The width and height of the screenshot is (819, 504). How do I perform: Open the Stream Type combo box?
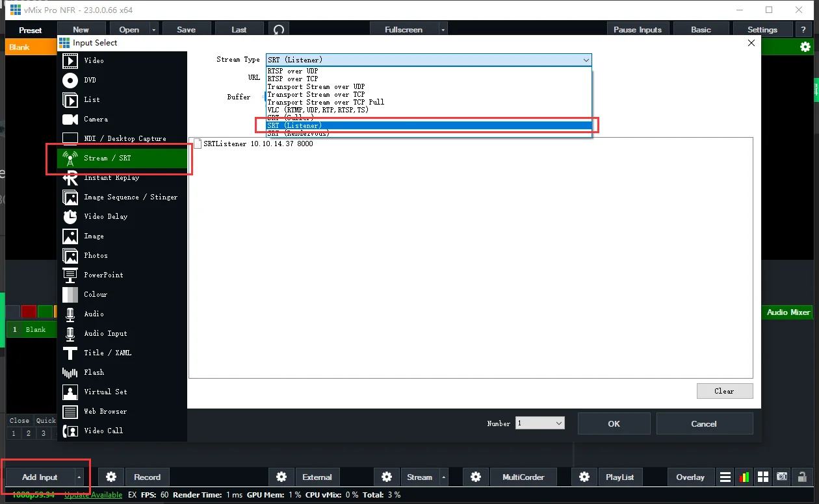click(429, 60)
